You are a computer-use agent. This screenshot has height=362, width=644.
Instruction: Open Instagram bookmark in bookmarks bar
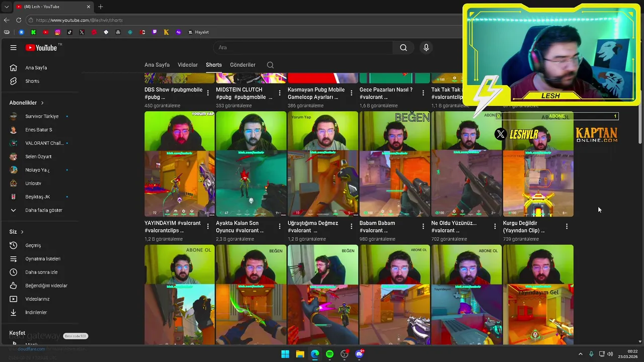point(57,32)
